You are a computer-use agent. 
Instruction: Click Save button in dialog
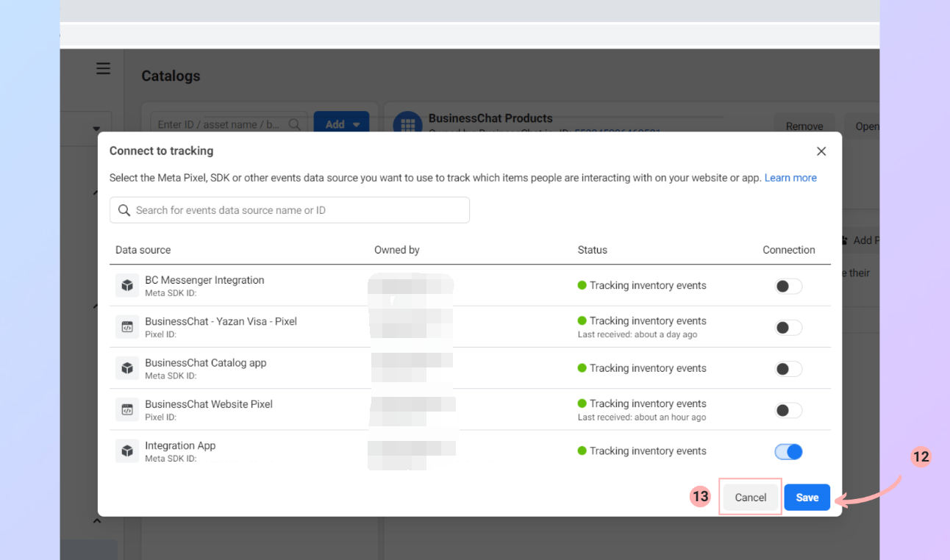(807, 498)
